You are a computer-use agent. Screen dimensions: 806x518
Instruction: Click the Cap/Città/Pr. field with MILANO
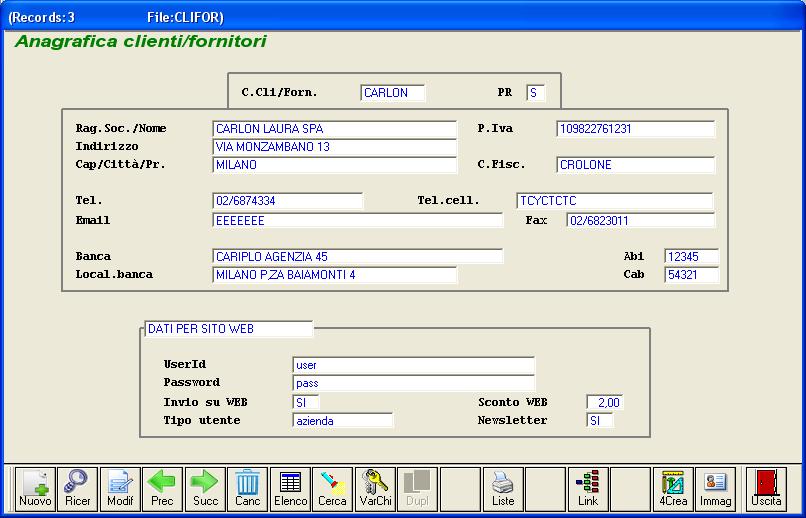point(335,165)
